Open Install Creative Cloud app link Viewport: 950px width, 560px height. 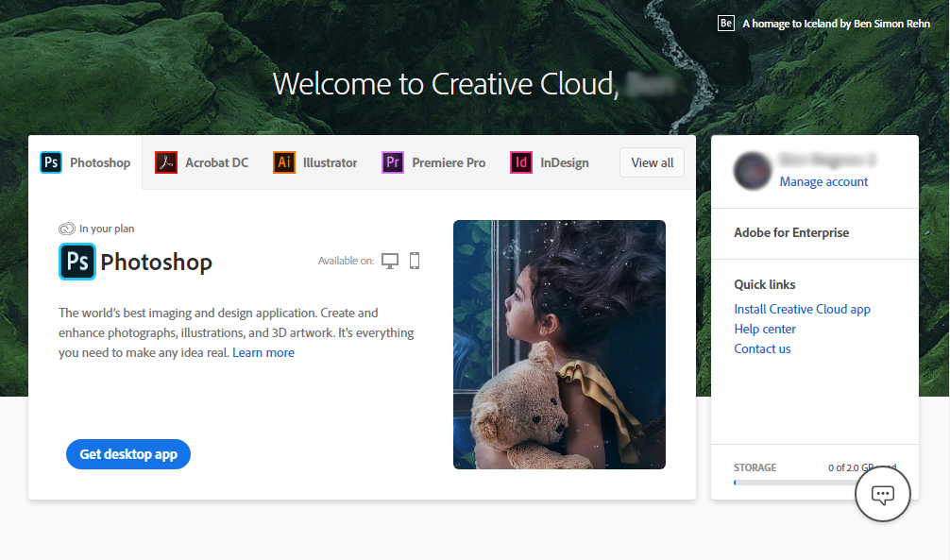[x=802, y=309]
